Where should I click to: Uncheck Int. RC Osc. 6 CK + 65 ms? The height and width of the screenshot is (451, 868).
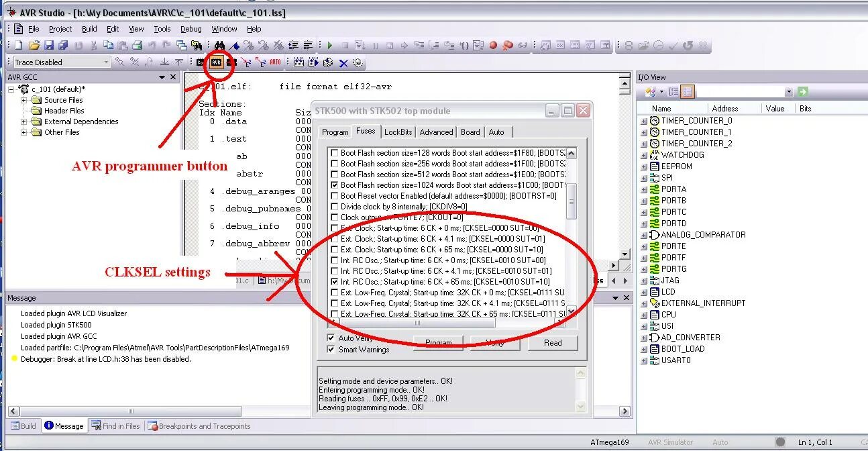pyautogui.click(x=335, y=282)
